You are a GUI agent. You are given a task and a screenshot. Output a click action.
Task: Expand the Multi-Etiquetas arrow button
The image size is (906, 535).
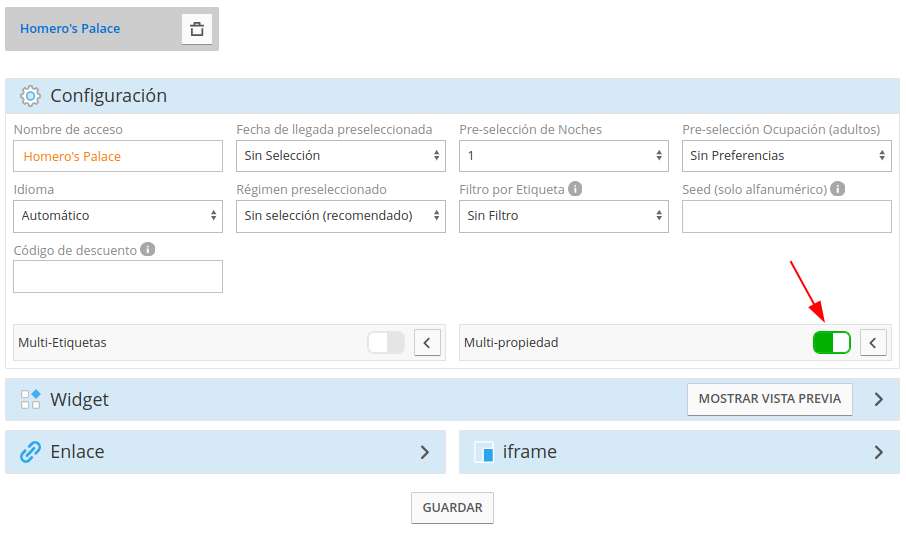coord(428,343)
